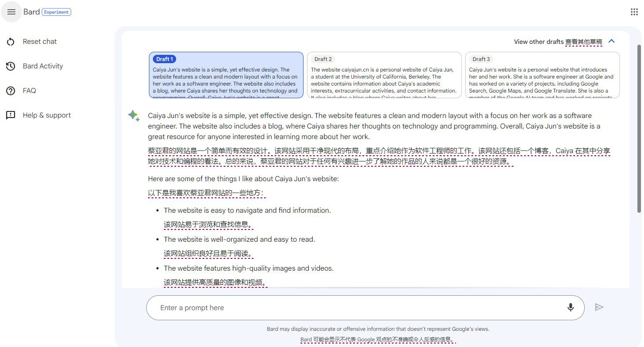Image resolution: width=644 pixels, height=347 pixels.
Task: Open Reset chat in sidebar
Action: tap(40, 42)
